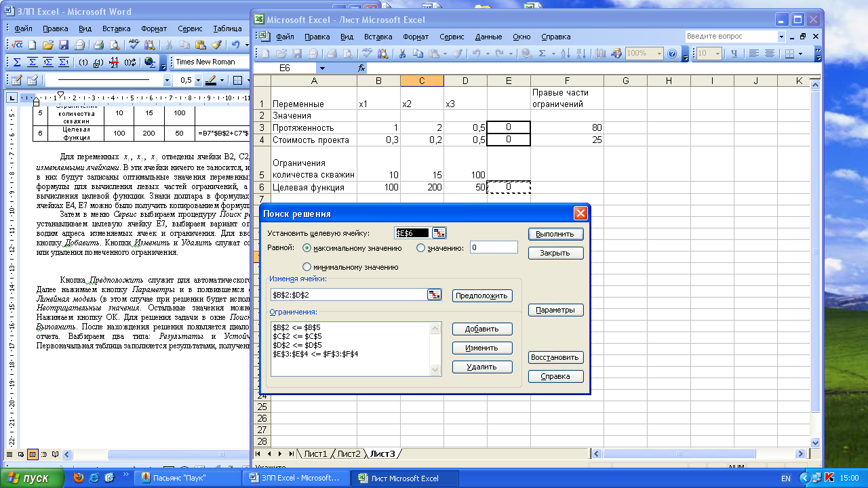Click the globe with sigma icon in Word
This screenshot has height=488, width=868.
coord(150,62)
